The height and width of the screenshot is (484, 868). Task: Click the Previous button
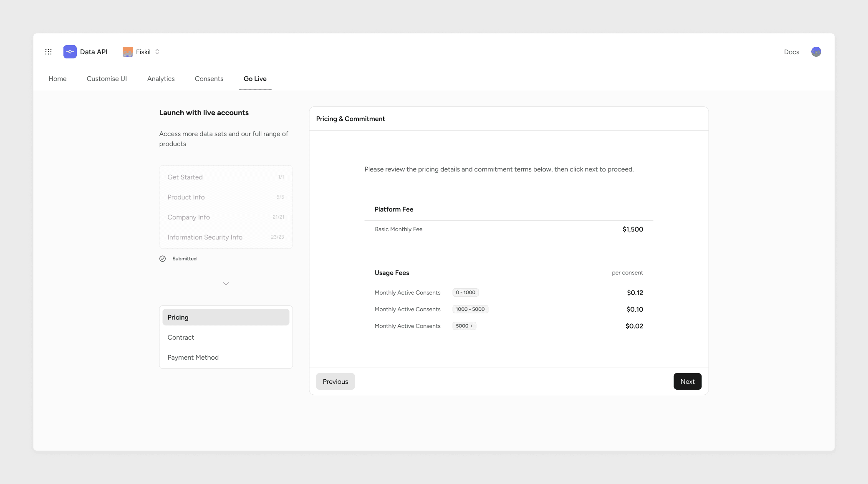click(335, 381)
